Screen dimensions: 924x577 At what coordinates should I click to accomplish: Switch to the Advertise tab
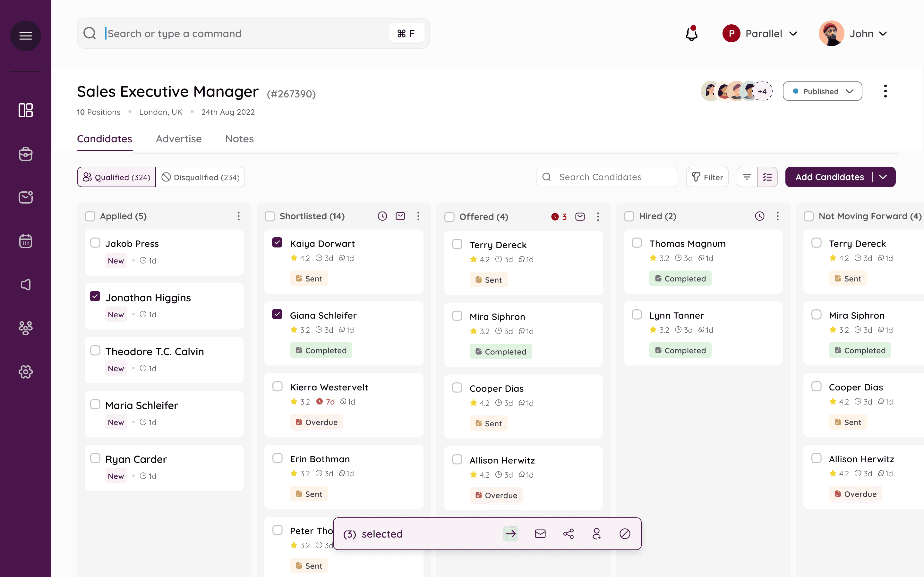179,139
